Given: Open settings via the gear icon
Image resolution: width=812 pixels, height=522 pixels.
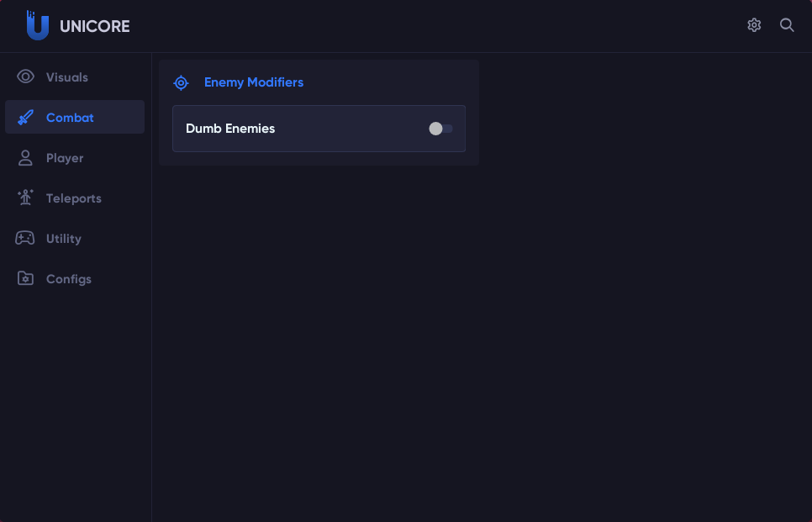Looking at the screenshot, I should (754, 25).
